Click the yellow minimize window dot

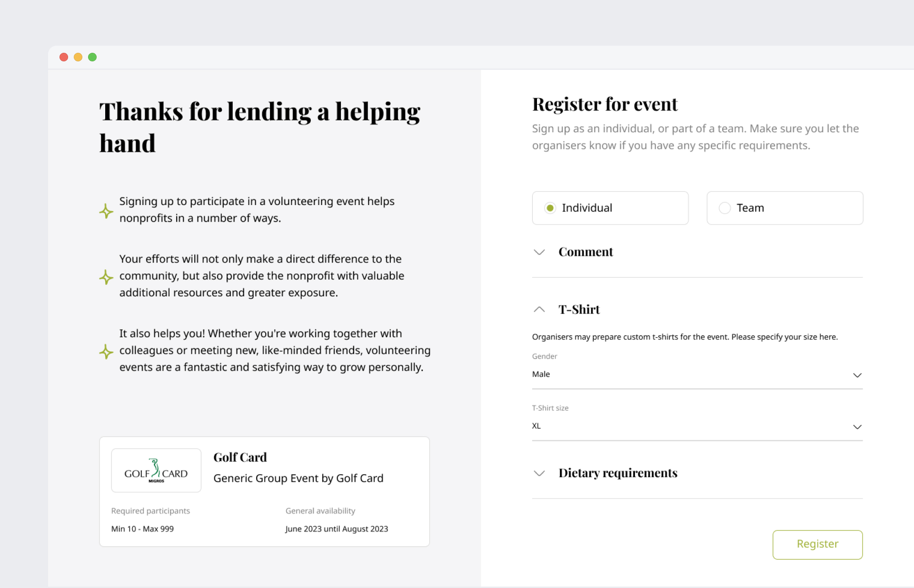(78, 57)
